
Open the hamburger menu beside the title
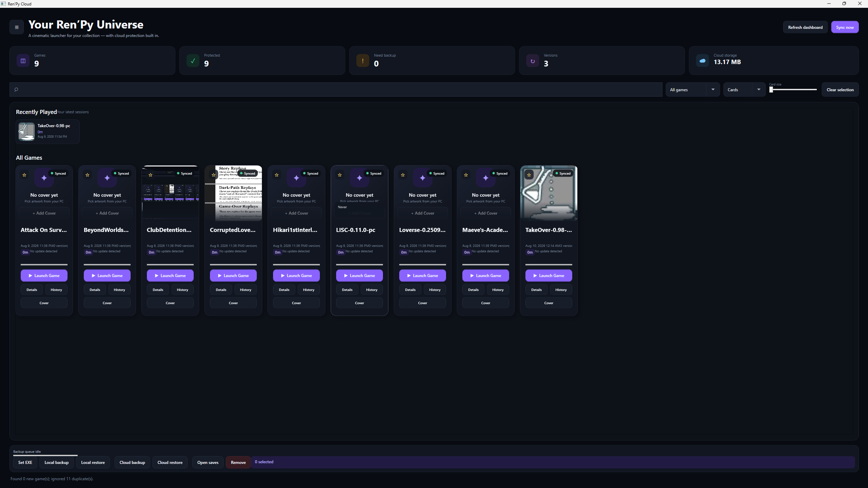tap(17, 27)
